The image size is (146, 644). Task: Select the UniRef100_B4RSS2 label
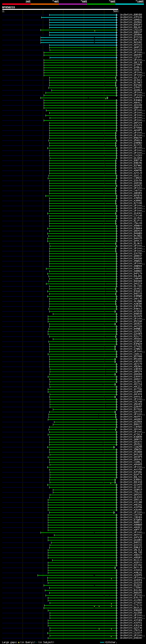pos(131,542)
